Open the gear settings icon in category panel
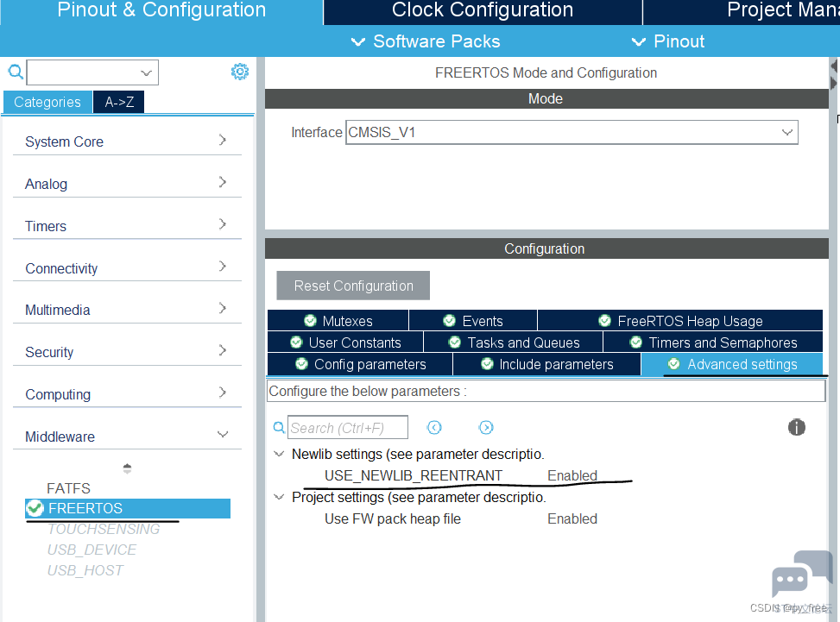 (x=239, y=72)
